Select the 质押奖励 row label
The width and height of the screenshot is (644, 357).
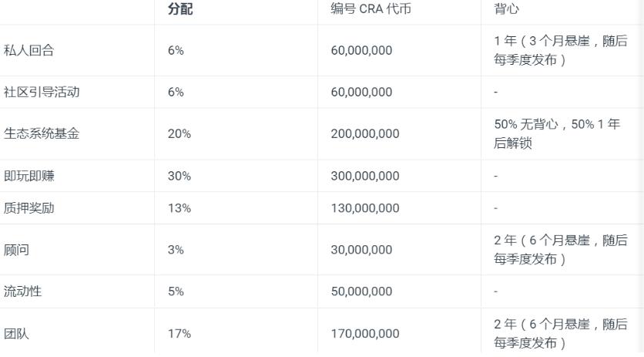click(29, 207)
